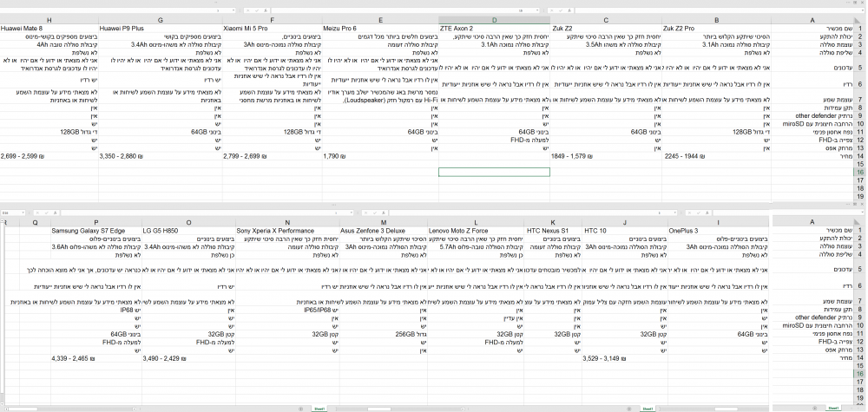The height and width of the screenshot is (412, 868).
Task: Select column E header
Action: [x=380, y=20]
